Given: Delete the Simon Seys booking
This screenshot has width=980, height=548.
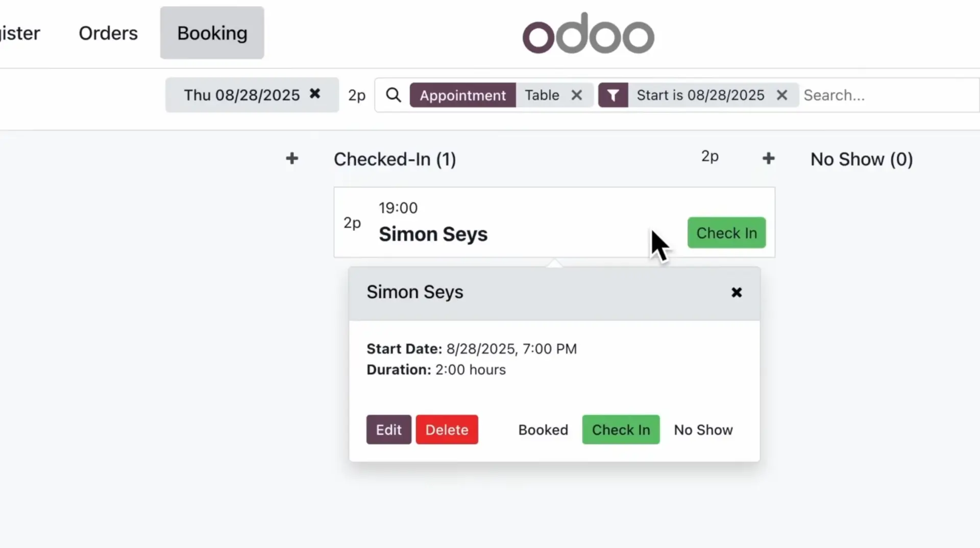Looking at the screenshot, I should pos(446,430).
